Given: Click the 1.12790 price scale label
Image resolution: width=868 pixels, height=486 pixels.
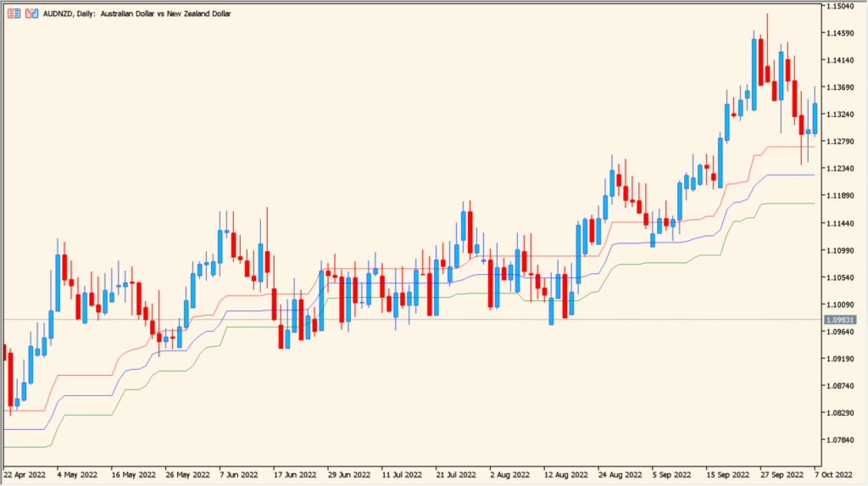Looking at the screenshot, I should (840, 142).
